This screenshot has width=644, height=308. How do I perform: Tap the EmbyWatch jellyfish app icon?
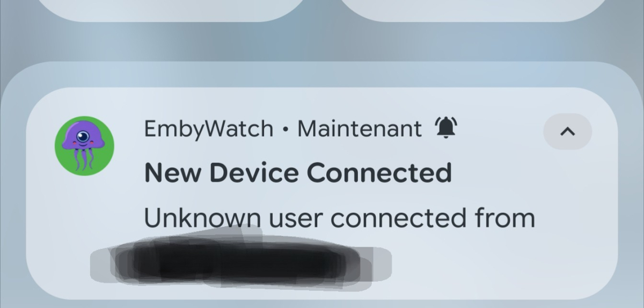click(x=84, y=146)
